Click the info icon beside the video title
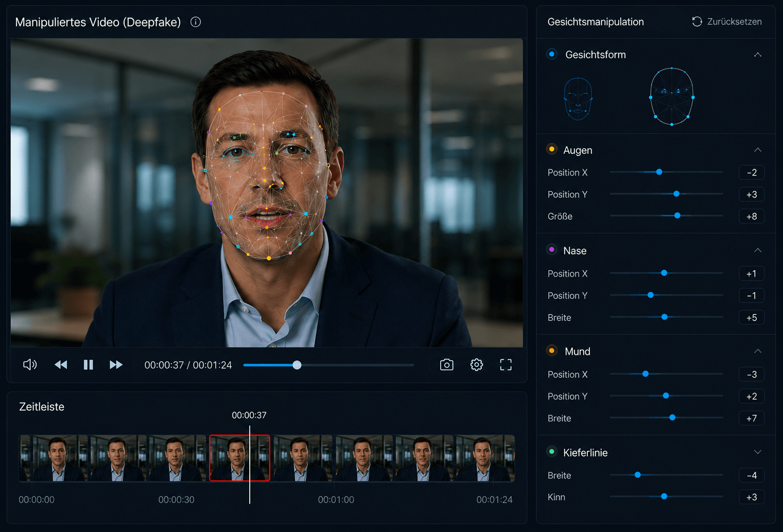Viewport: 783px width, 532px height. [196, 22]
